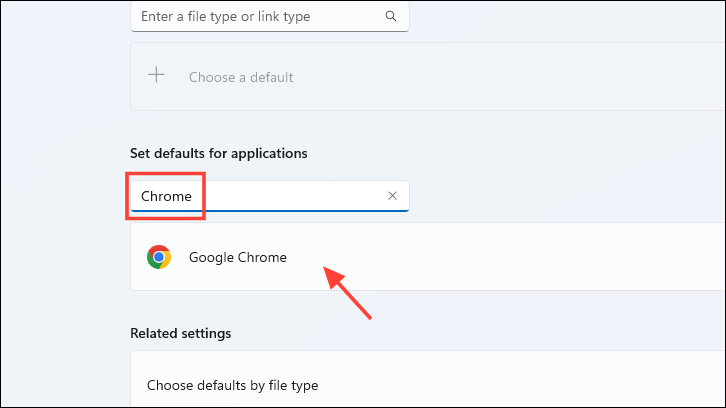Click the Google Chrome logo icon
726x408 pixels.
pyautogui.click(x=159, y=257)
